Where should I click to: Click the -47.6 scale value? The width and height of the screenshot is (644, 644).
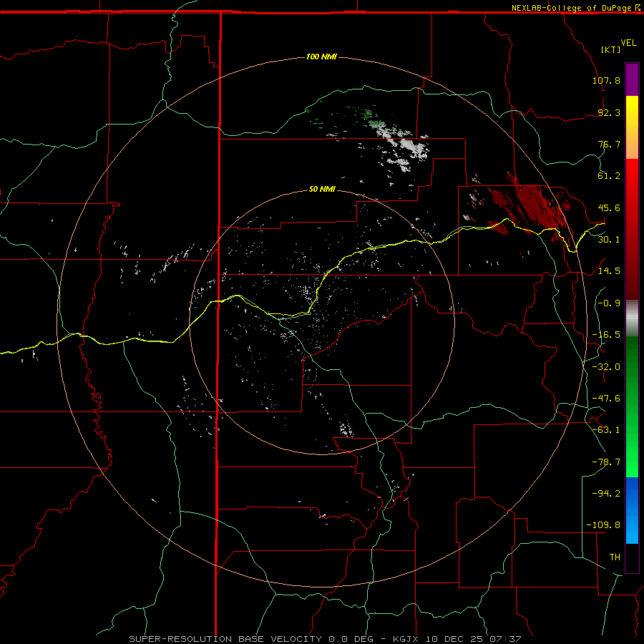(606, 399)
